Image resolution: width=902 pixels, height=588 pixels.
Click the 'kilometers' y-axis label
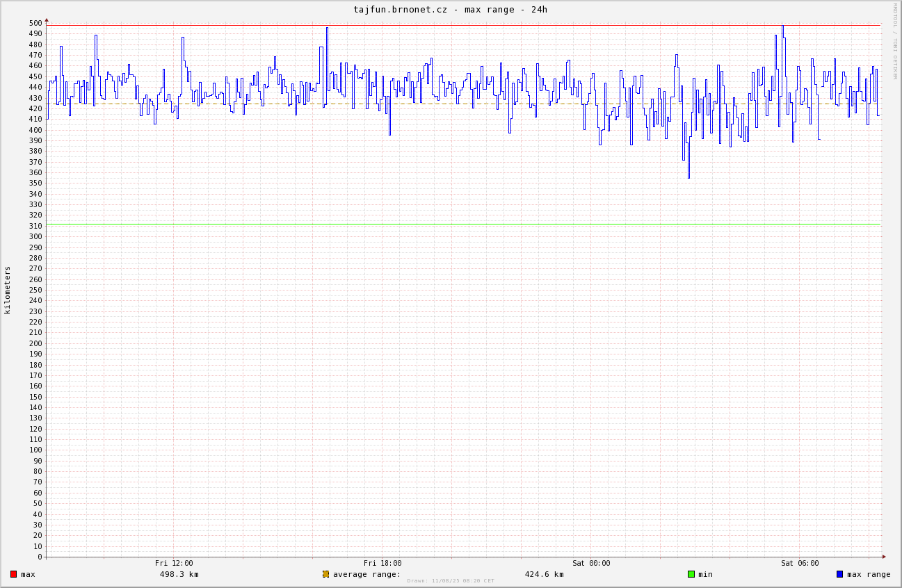tap(8, 290)
